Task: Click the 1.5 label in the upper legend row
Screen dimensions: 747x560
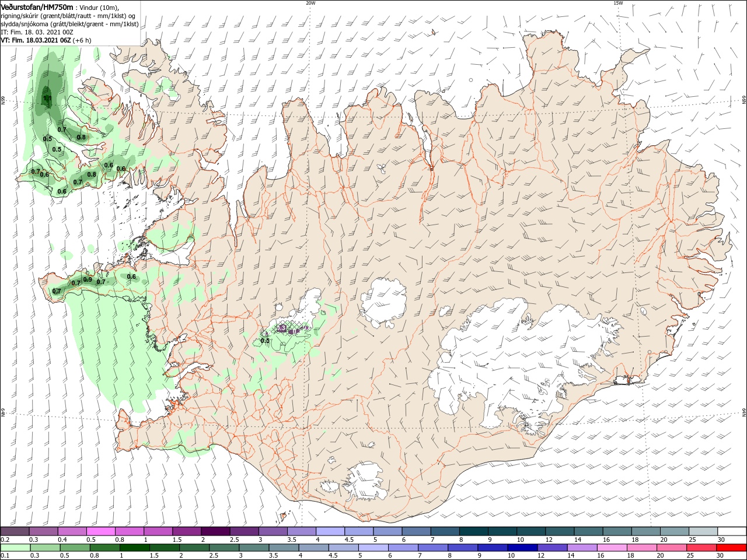Action: [x=177, y=540]
